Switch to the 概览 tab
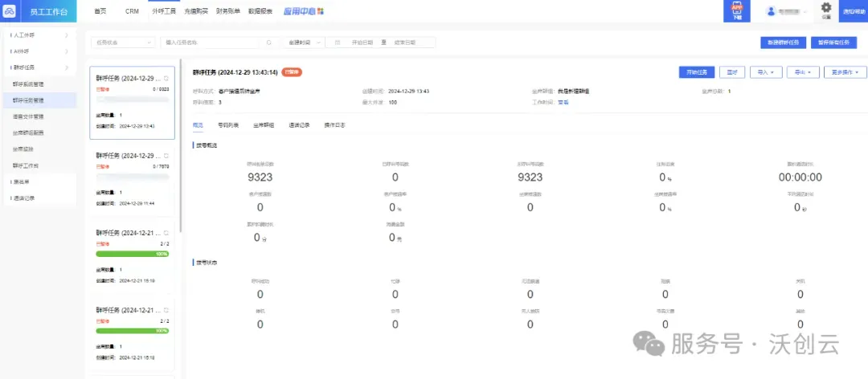The image size is (868, 379). [198, 125]
